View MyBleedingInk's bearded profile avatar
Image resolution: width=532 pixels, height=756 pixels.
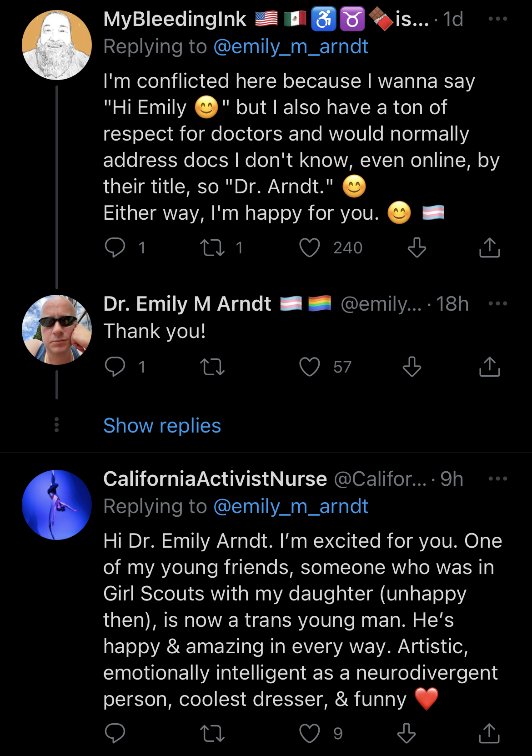tap(57, 45)
